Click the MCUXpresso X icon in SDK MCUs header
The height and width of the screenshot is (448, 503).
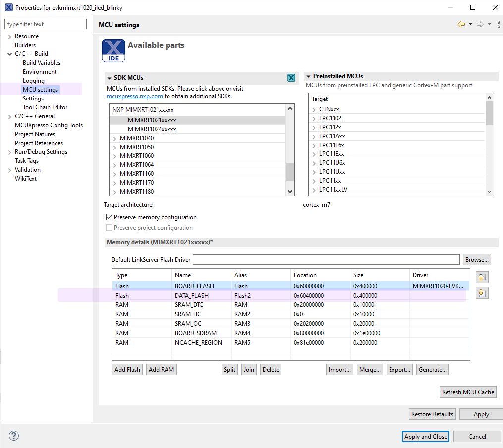(x=291, y=78)
